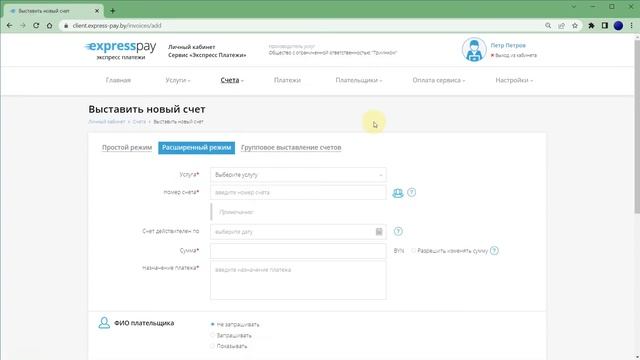Open 'Платежи' in the navigation
This screenshot has width=640, height=360.
[x=287, y=80]
